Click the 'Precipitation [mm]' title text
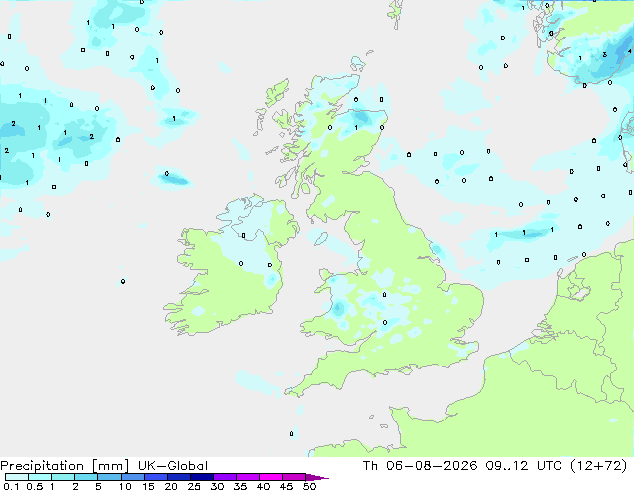Viewport: 634px width, 490px height. [65, 466]
